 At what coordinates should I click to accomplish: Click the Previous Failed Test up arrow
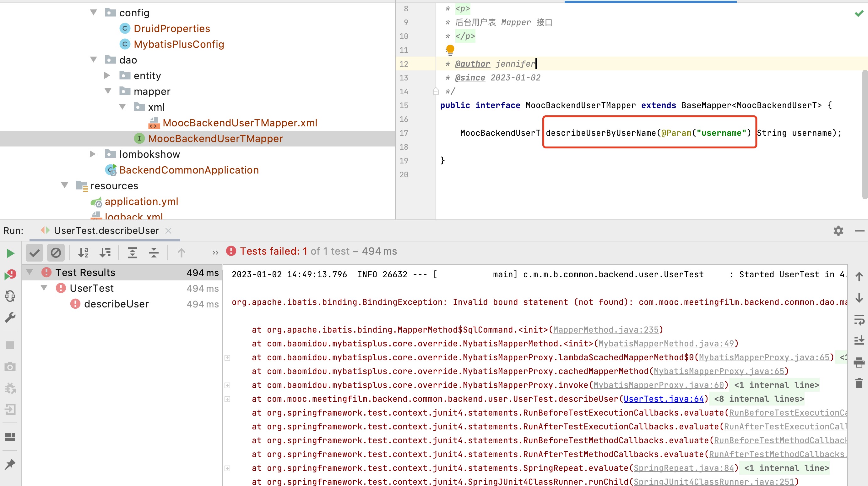(181, 253)
